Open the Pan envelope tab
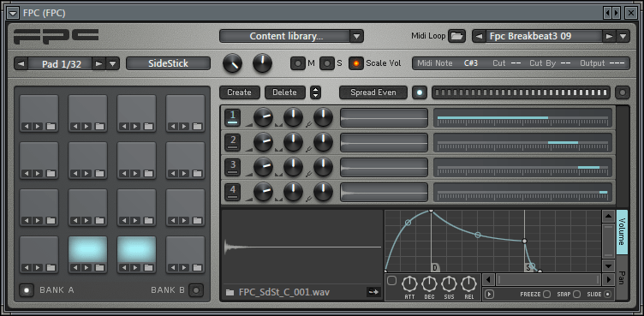The image size is (644, 316). [x=622, y=277]
